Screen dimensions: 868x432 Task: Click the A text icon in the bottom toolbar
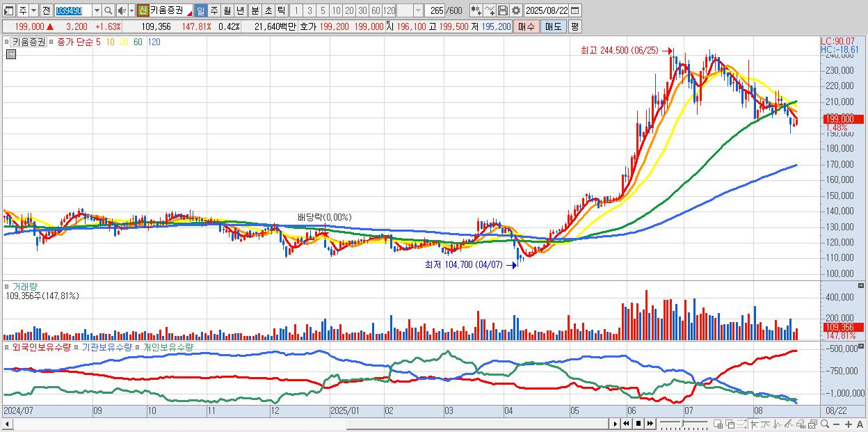pyautogui.click(x=860, y=424)
